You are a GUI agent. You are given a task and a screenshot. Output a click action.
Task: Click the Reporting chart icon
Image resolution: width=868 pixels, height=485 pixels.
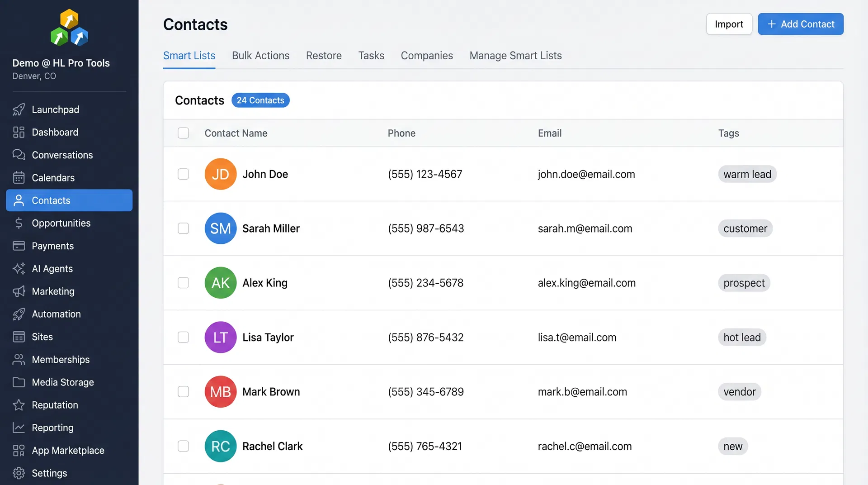[19, 428]
